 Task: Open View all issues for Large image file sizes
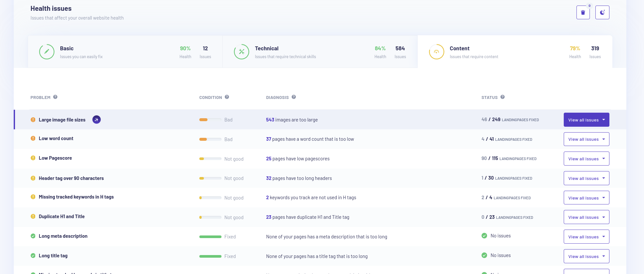pos(586,120)
